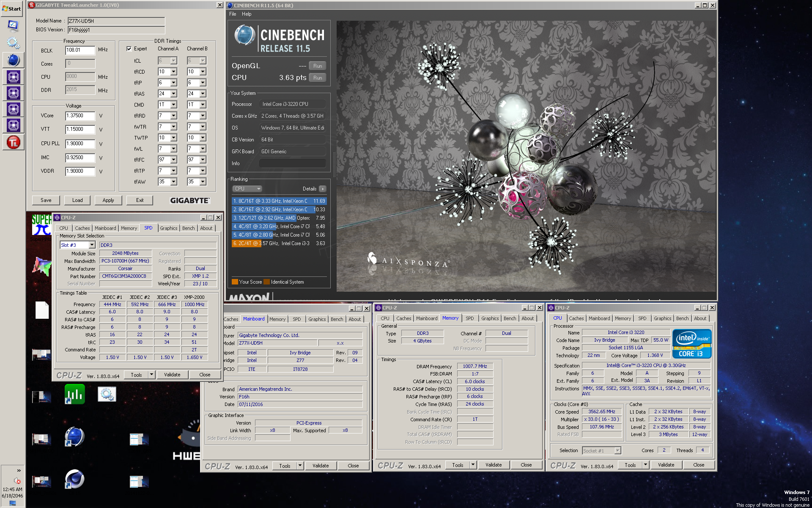This screenshot has width=812, height=508.
Task: Click Exit in TweakLauncher
Action: [140, 200]
